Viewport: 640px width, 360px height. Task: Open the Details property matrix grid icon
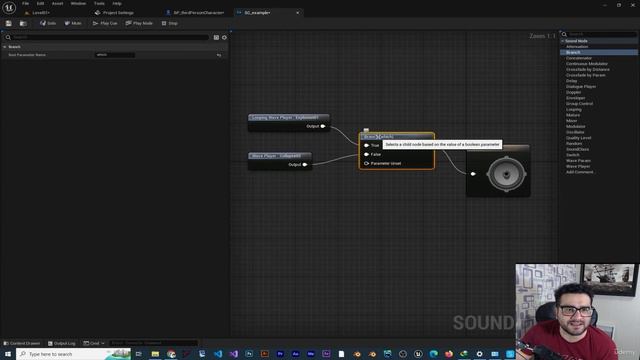coord(216,38)
